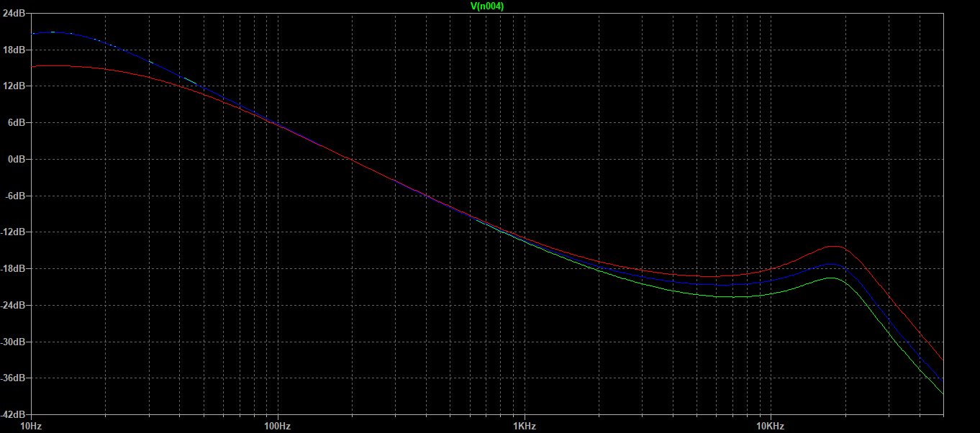Select the -18dB vertical axis label
The width and height of the screenshot is (980, 433).
[14, 268]
